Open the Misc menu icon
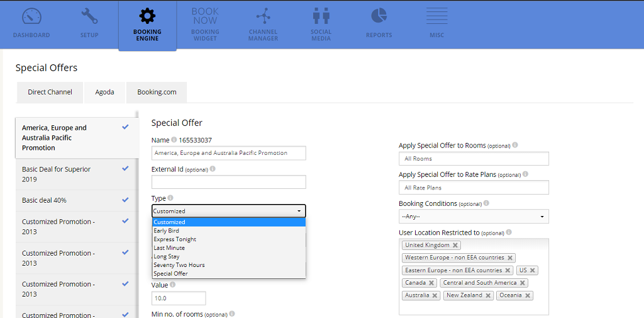This screenshot has height=318, width=644. click(x=436, y=16)
